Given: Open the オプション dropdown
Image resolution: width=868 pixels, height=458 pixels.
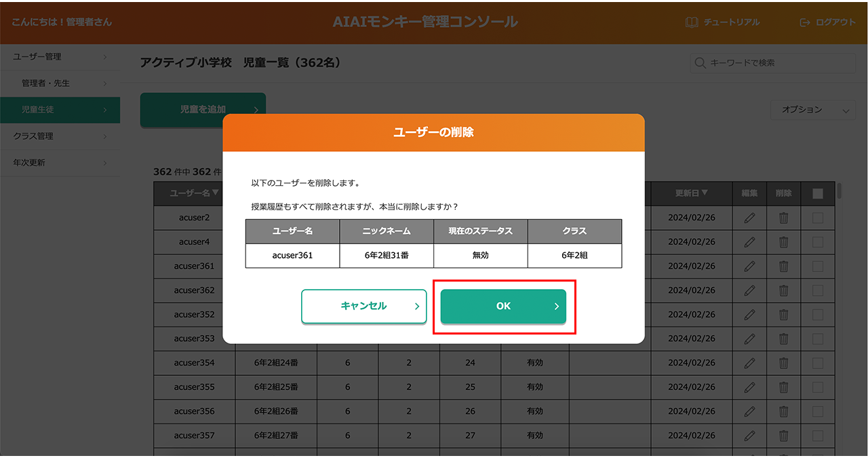Looking at the screenshot, I should (x=812, y=110).
